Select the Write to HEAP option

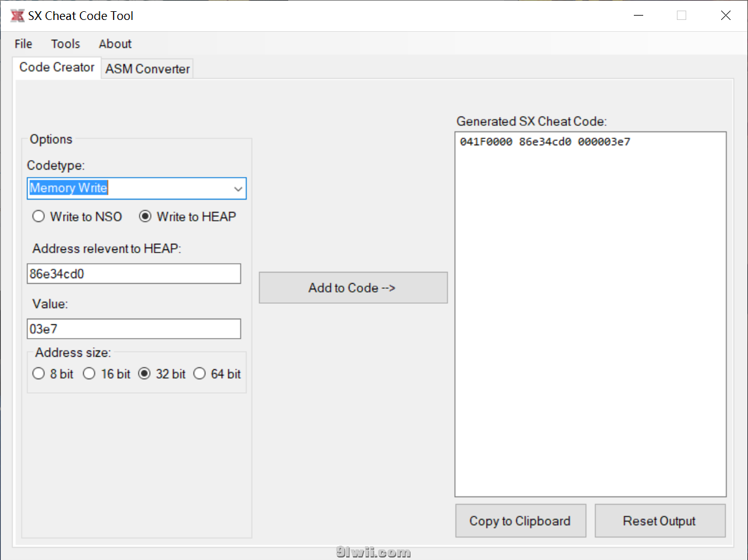145,216
